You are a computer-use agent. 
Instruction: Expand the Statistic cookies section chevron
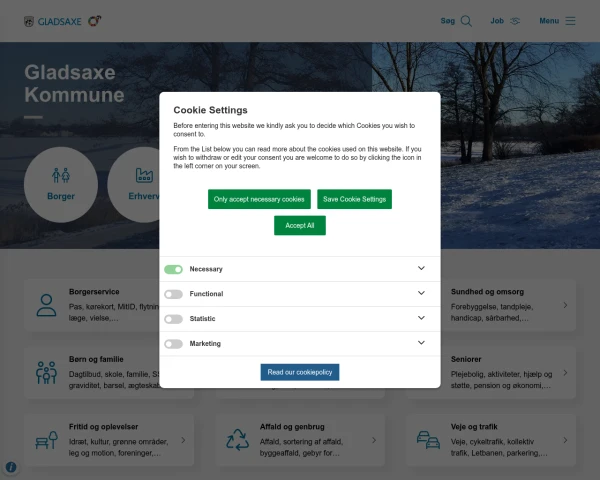[x=421, y=318]
